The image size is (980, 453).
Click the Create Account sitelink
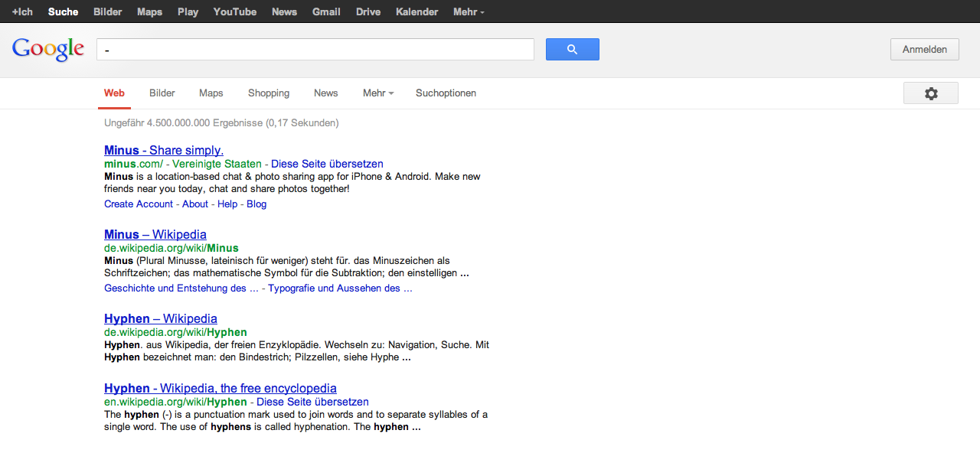pyautogui.click(x=139, y=204)
